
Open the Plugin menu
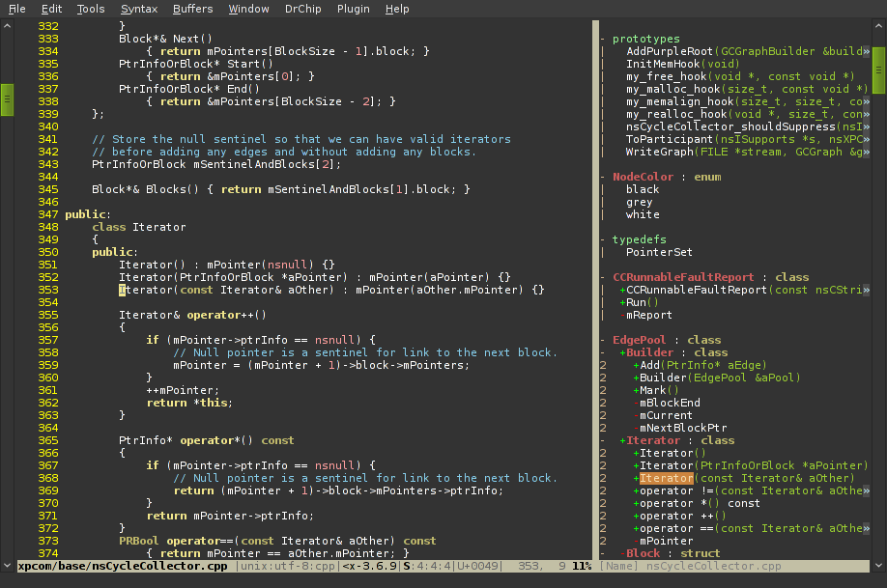point(353,9)
